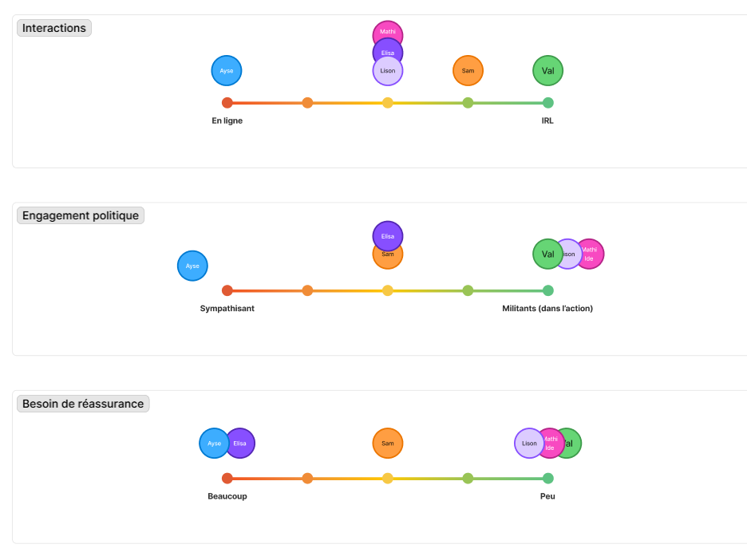Viewport: 747px width, 560px height.
Task: Click the Engagement politique section title
Action: click(81, 215)
